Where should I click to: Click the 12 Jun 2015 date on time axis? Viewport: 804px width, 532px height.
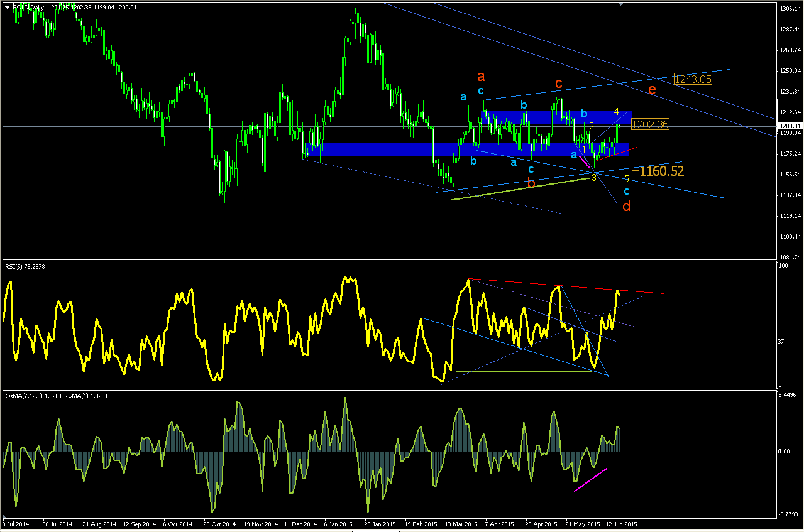pyautogui.click(x=622, y=524)
